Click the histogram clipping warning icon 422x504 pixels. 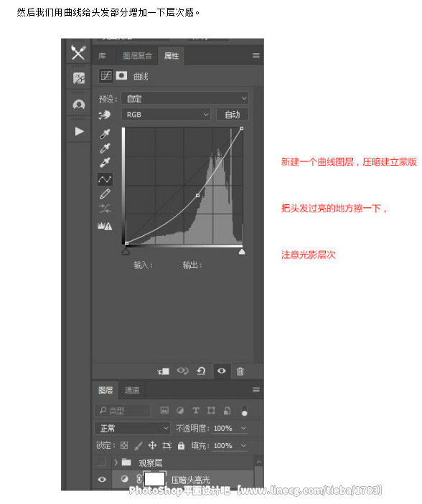coord(105,226)
